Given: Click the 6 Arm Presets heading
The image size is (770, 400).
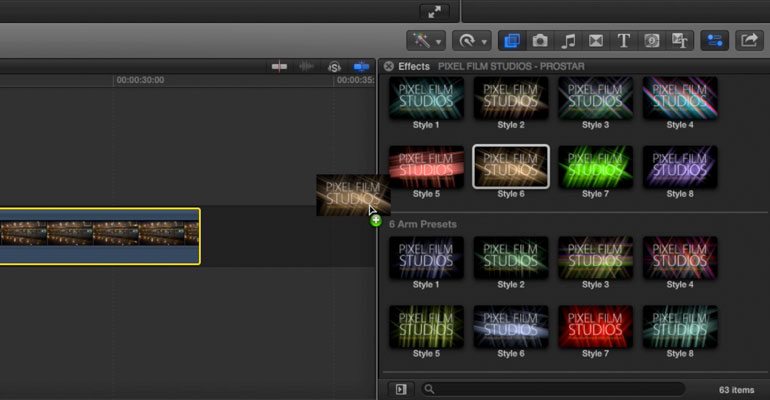Looking at the screenshot, I should 423,224.
